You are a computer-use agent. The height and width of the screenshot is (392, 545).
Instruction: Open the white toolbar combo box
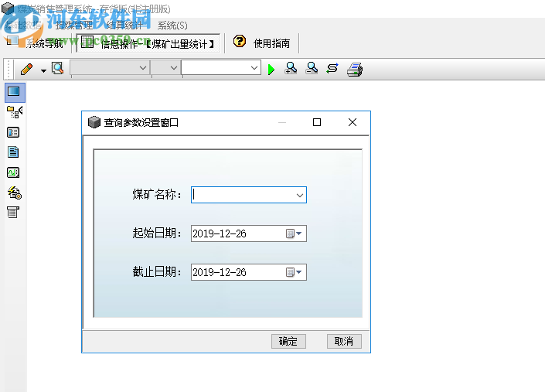pyautogui.click(x=221, y=67)
